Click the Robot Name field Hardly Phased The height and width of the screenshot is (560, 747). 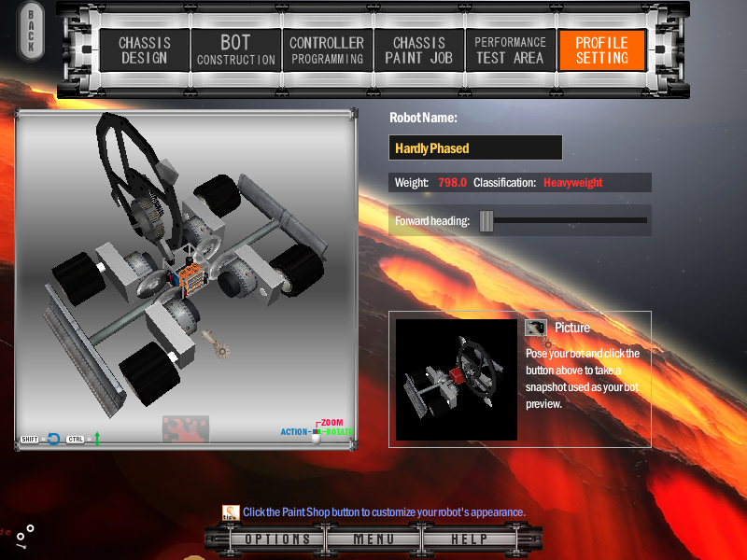click(x=475, y=148)
